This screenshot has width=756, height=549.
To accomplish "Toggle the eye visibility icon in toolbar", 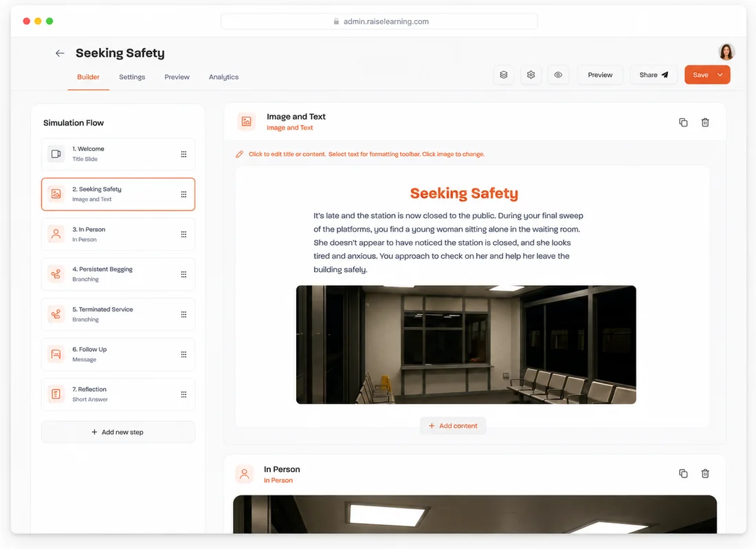I will (558, 75).
